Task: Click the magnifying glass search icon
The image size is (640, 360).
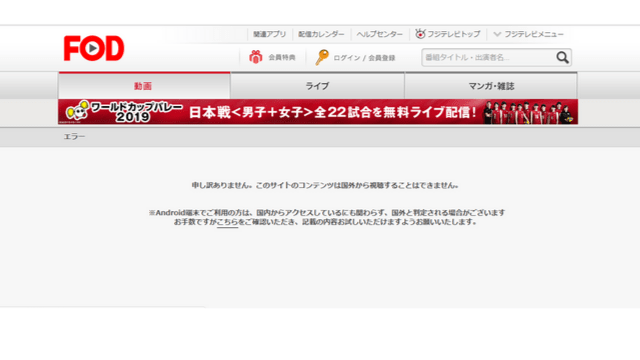Action: pyautogui.click(x=562, y=58)
